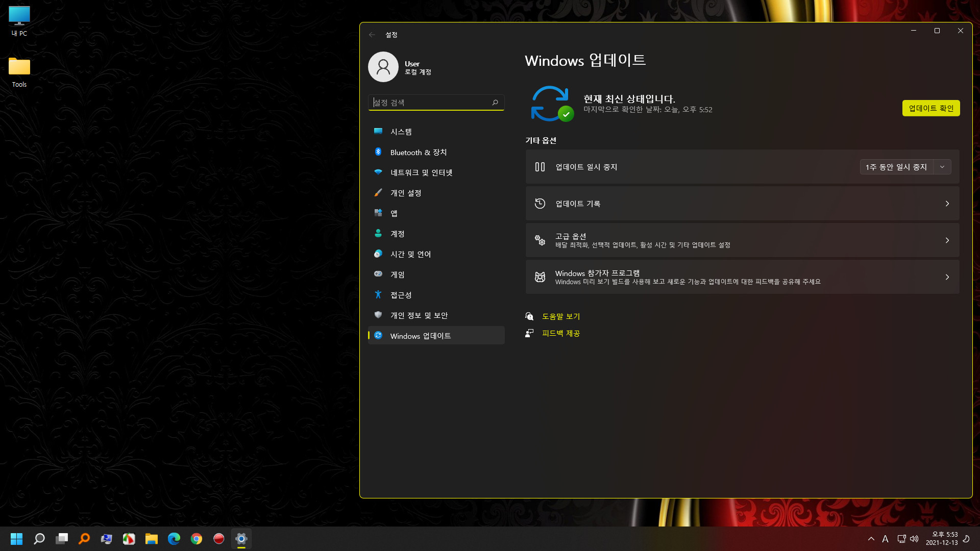This screenshot has width=980, height=551.
Task: Click the 고급 옵션 gears icon
Action: [540, 240]
